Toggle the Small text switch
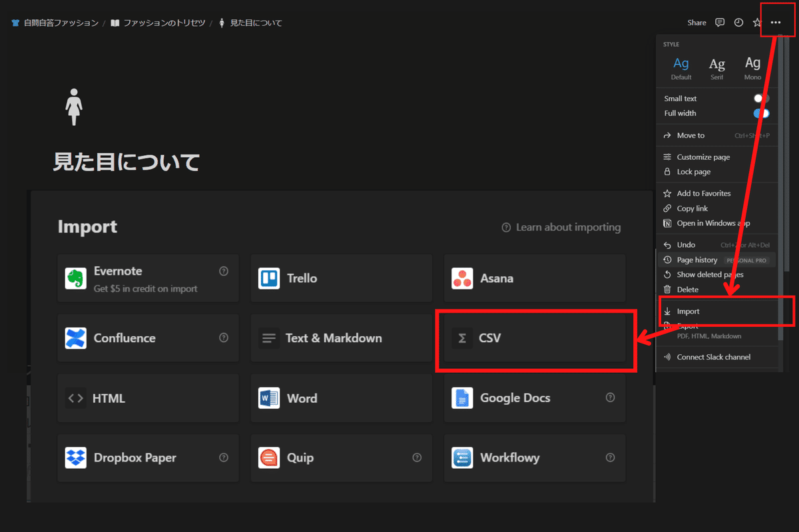 (761, 99)
